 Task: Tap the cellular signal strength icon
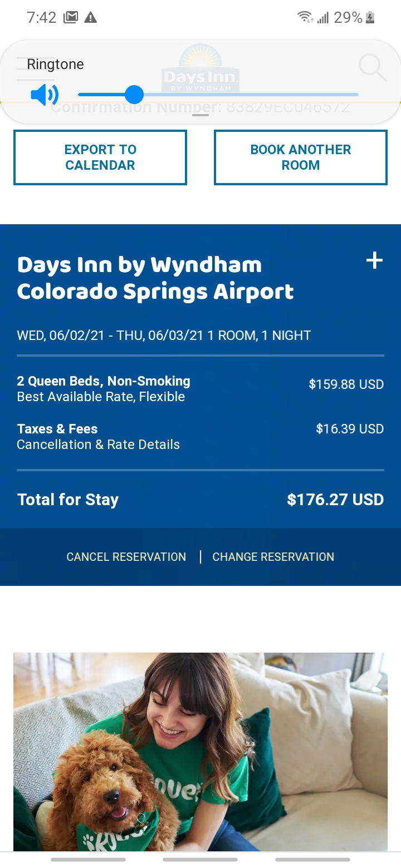click(x=322, y=18)
